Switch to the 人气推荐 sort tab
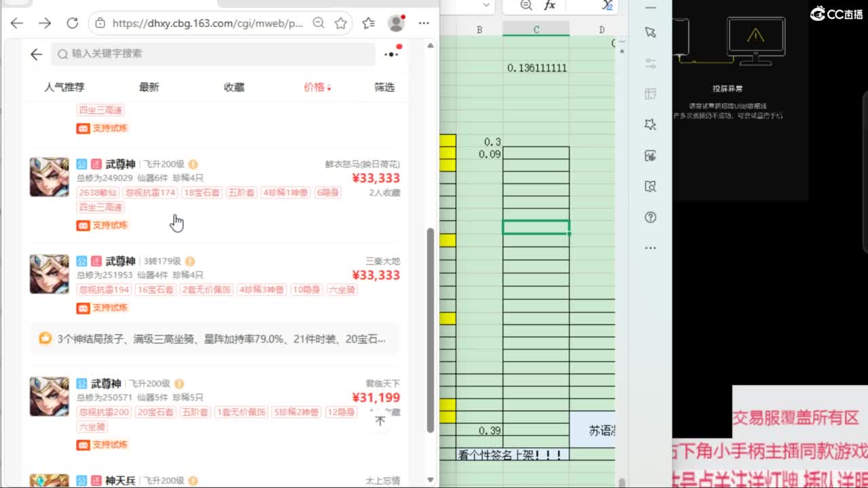 pos(64,87)
